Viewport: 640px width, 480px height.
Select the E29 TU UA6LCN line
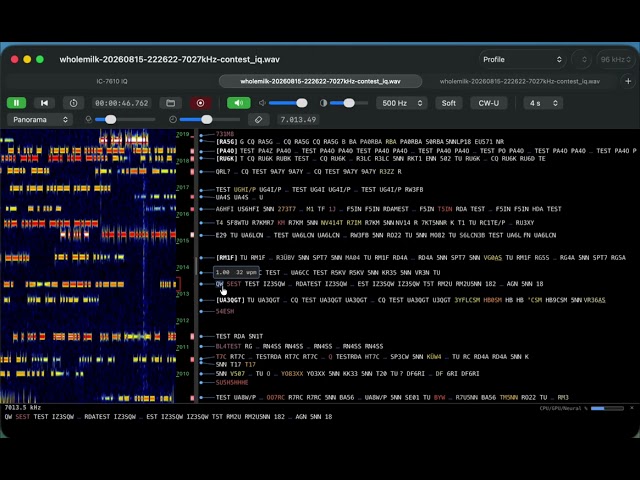click(386, 235)
